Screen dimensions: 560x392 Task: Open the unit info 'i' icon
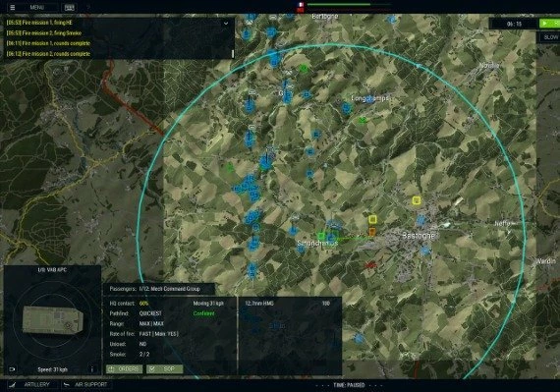[92, 369]
